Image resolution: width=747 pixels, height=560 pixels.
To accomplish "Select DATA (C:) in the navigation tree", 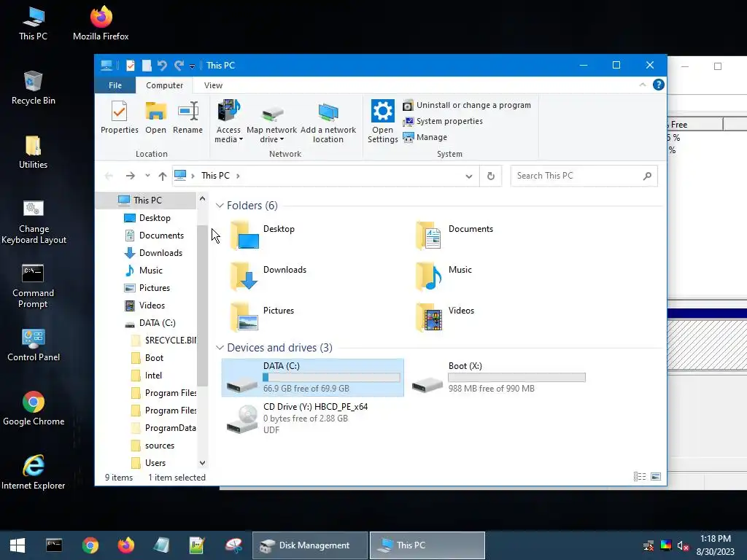I will [x=158, y=323].
